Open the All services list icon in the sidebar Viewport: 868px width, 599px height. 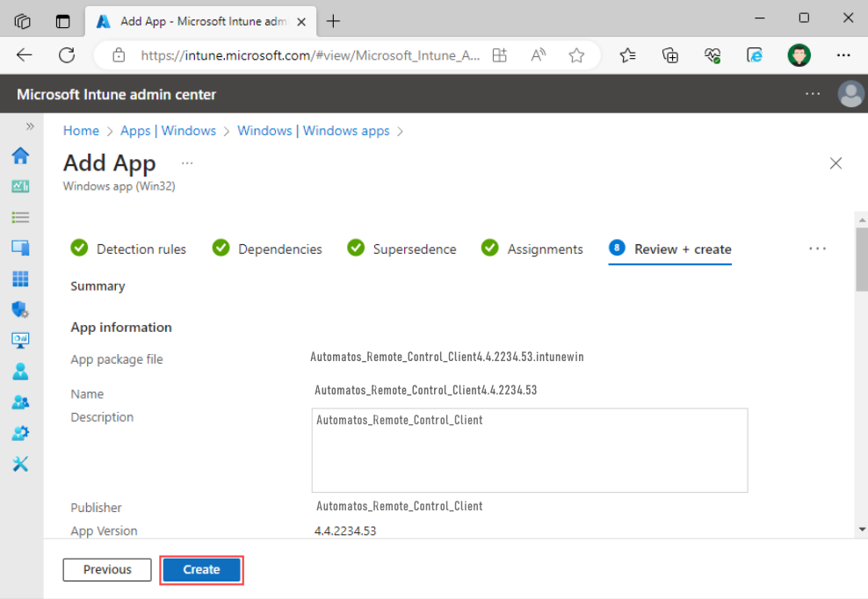(x=20, y=217)
